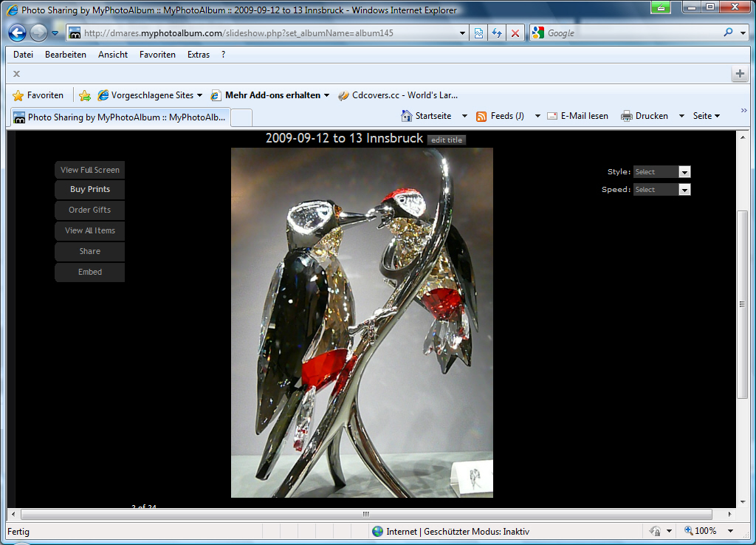This screenshot has height=545, width=756.
Task: Click the browser Back arrow button
Action: point(18,33)
